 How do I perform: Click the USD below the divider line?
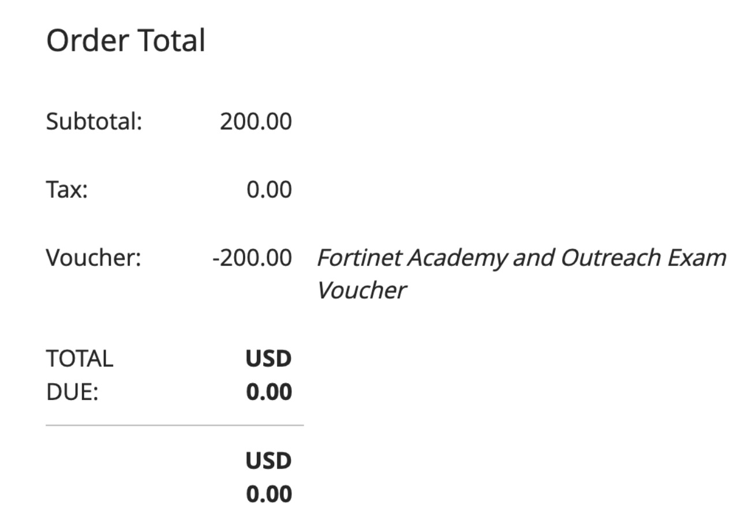(269, 461)
